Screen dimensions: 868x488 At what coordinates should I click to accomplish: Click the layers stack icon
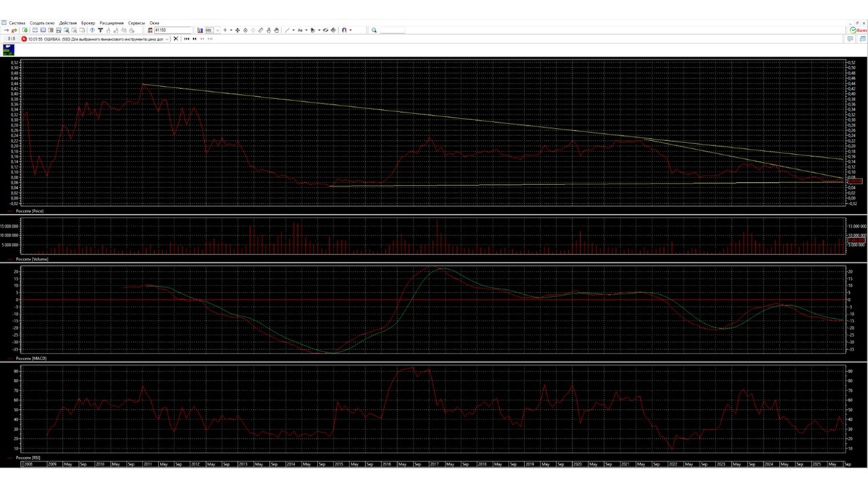point(333,30)
